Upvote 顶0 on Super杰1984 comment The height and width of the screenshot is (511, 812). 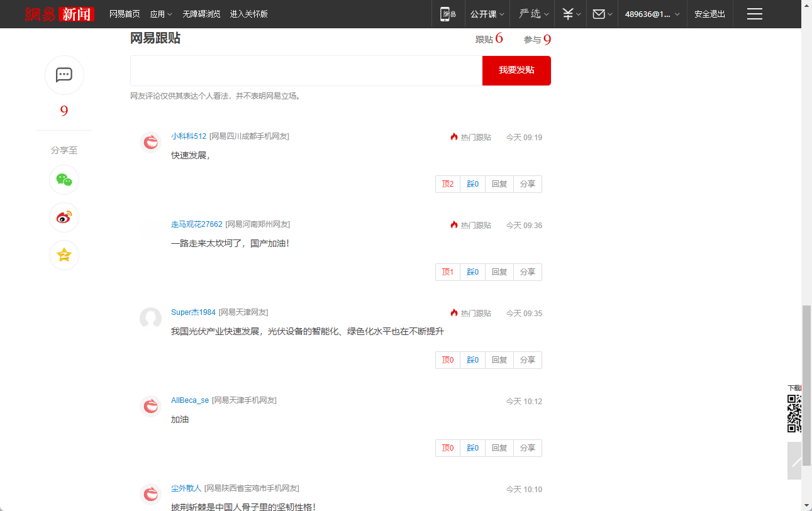(448, 360)
